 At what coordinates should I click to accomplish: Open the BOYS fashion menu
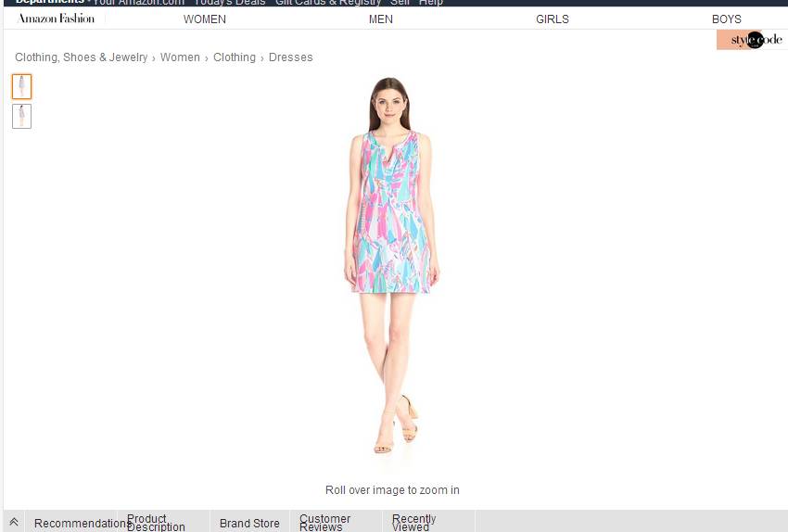[727, 19]
